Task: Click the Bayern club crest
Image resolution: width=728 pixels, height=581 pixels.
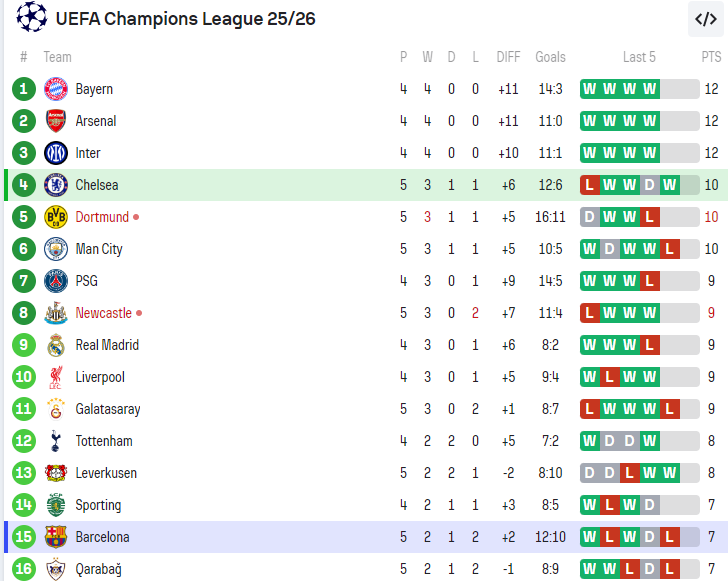Action: [x=56, y=89]
